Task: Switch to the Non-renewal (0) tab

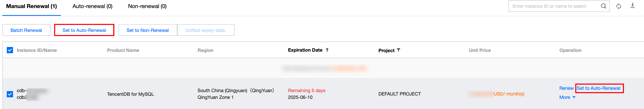Action: [147, 6]
